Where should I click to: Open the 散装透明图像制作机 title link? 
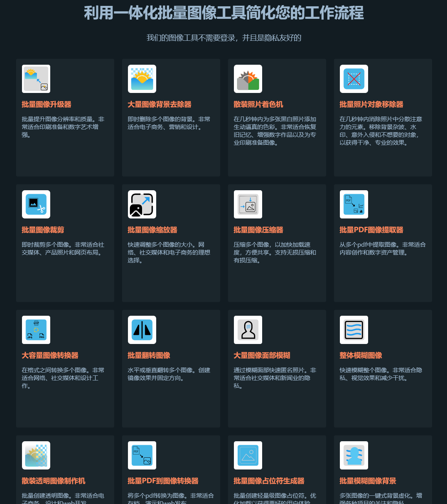point(54,481)
